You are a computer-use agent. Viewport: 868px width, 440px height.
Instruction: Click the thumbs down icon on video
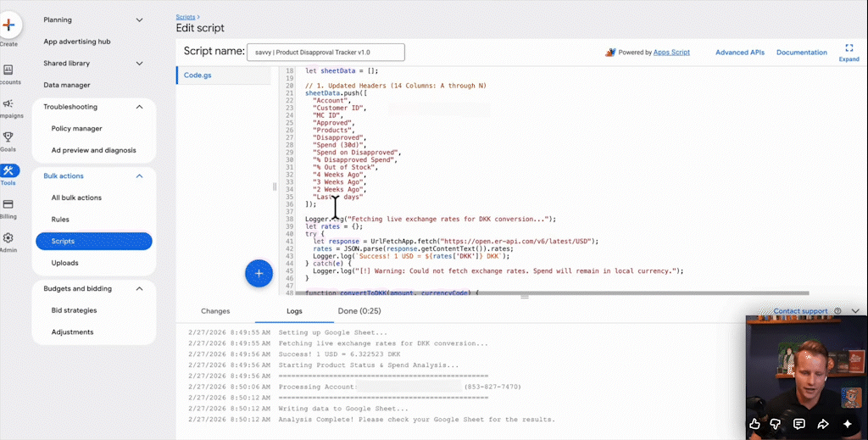pyautogui.click(x=777, y=423)
